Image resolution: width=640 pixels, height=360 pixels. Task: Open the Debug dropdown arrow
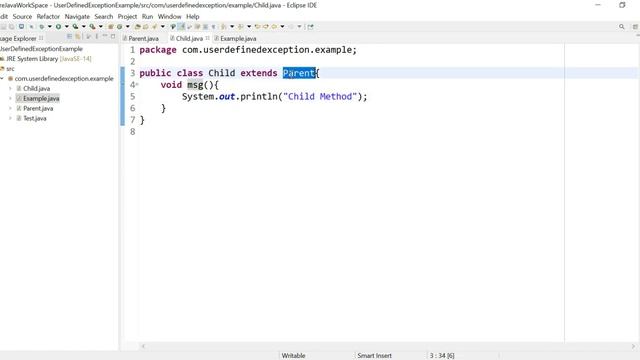click(x=50, y=27)
